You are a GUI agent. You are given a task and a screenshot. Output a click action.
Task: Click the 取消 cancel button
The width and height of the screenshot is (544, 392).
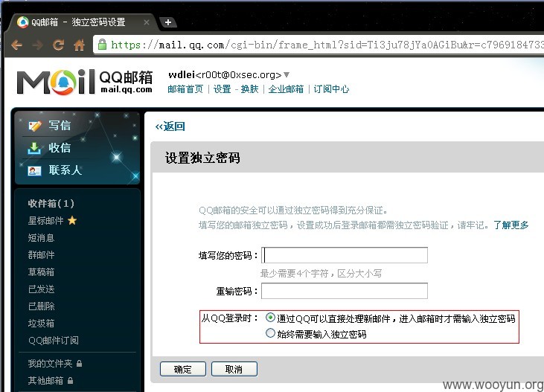click(x=234, y=369)
